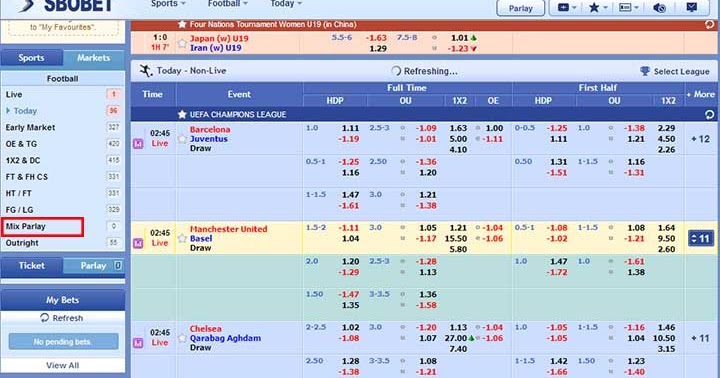
Task: Expand more markets +12 for Barcelona
Action: [701, 139]
